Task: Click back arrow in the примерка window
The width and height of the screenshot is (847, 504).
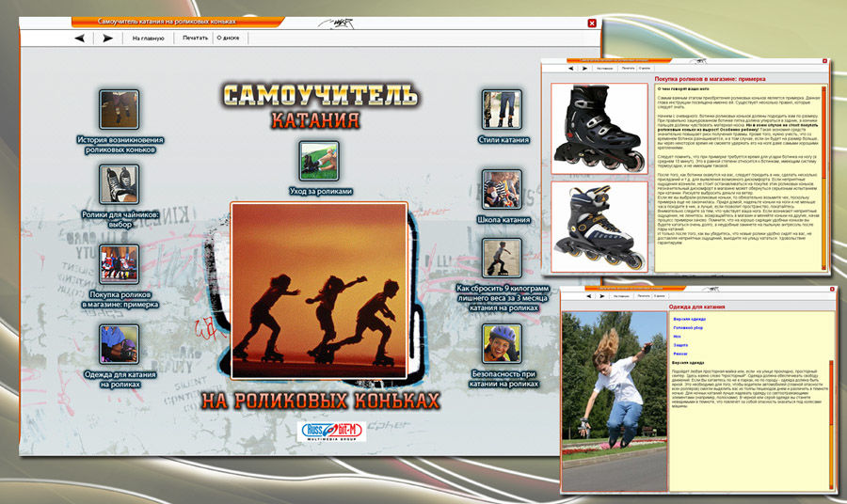Action: point(571,69)
